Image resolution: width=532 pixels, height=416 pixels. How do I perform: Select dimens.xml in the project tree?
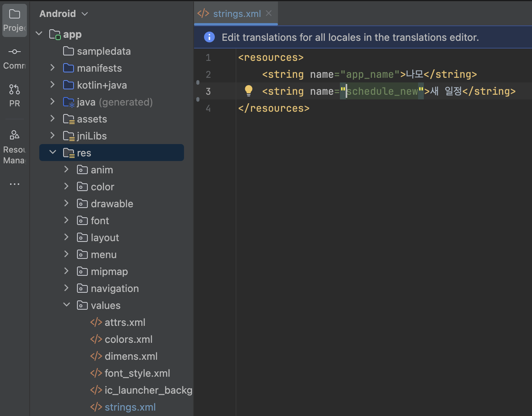(x=131, y=356)
